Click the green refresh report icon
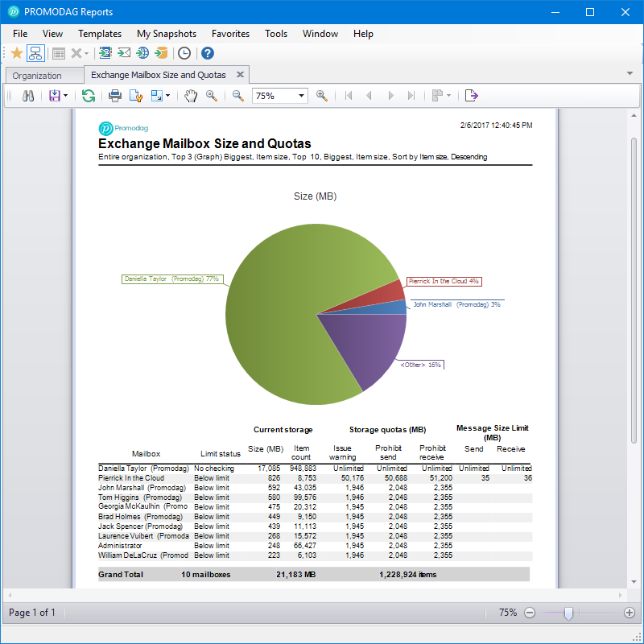Viewport: 644px width, 644px height. pyautogui.click(x=89, y=96)
